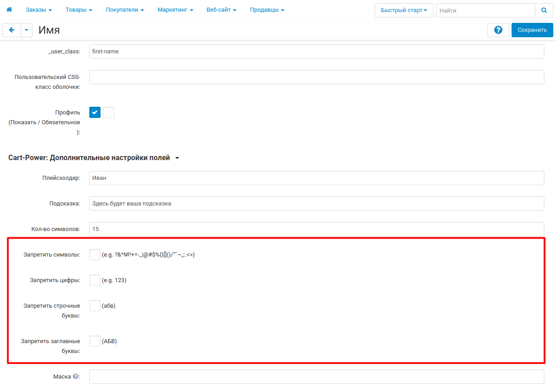Uncheck the Профиль show checkbox
Screen dimensions: 556x392
coord(95,112)
